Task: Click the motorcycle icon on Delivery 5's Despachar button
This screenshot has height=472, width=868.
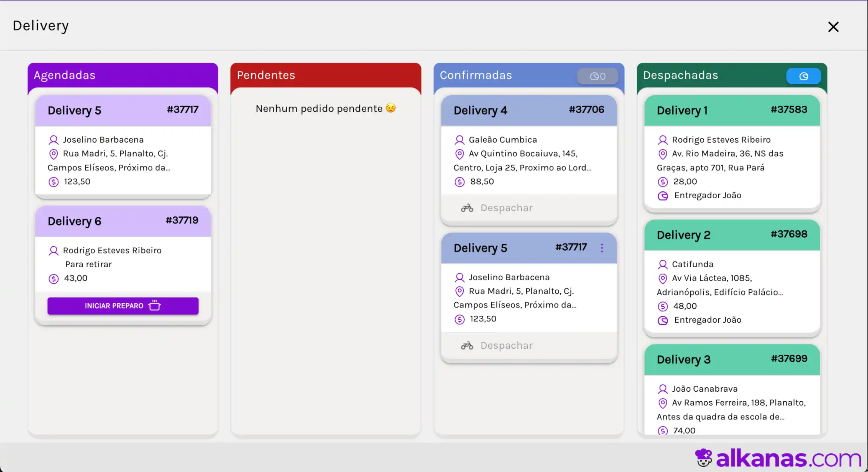Action: click(467, 345)
